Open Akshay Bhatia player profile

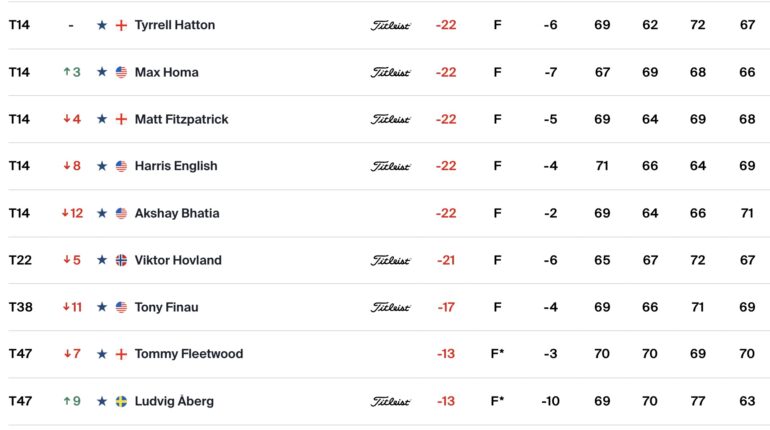point(177,213)
